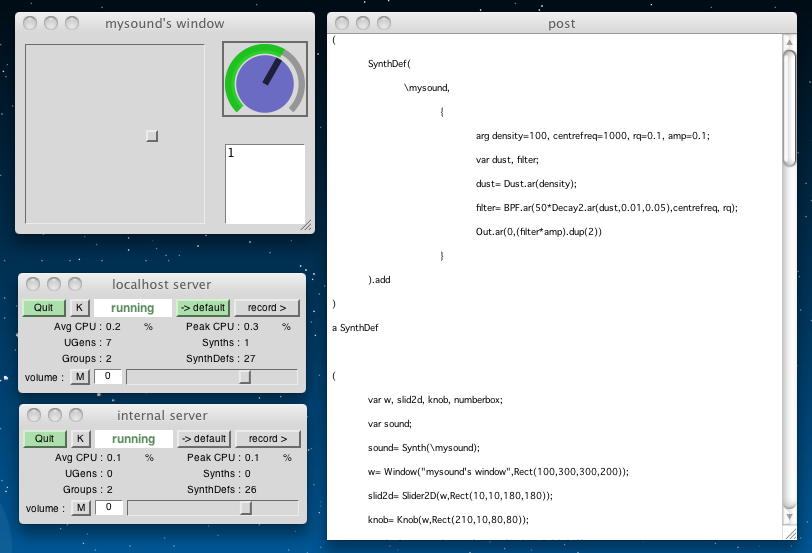
Task: Close the post window
Action: 342,23
